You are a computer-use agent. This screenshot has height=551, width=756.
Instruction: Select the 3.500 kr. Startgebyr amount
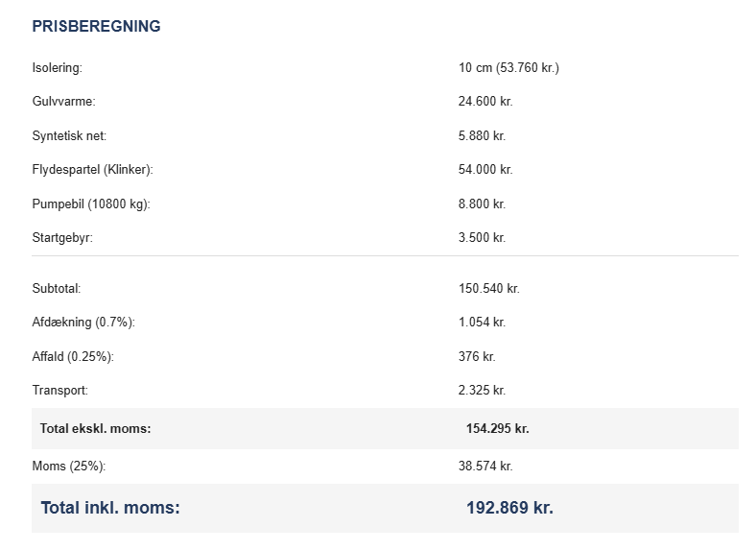point(482,237)
